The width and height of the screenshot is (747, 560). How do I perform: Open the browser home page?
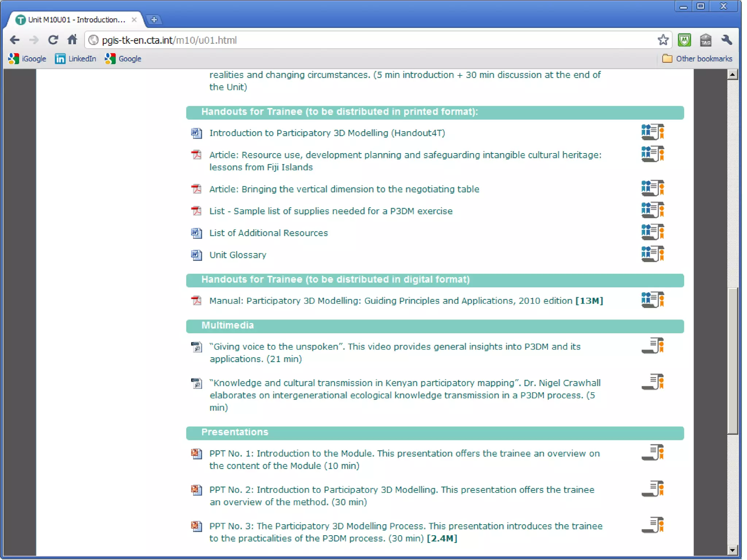[72, 39]
